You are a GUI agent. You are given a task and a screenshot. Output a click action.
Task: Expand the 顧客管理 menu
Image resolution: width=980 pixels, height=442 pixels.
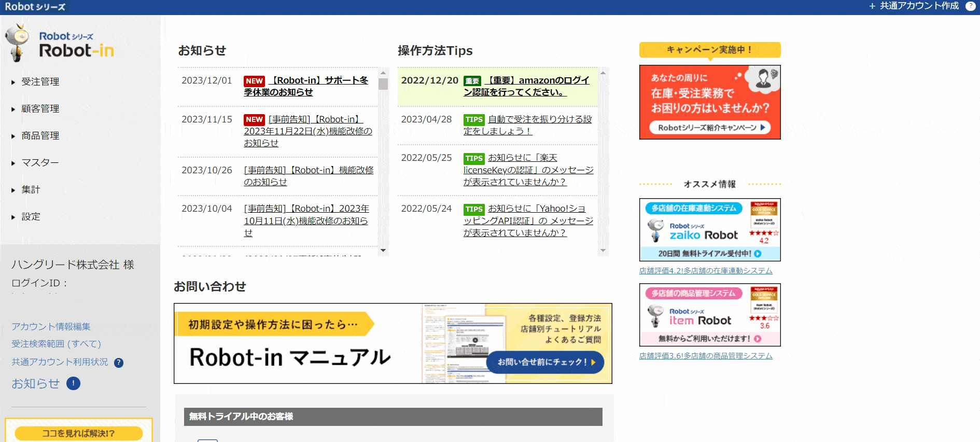[40, 109]
